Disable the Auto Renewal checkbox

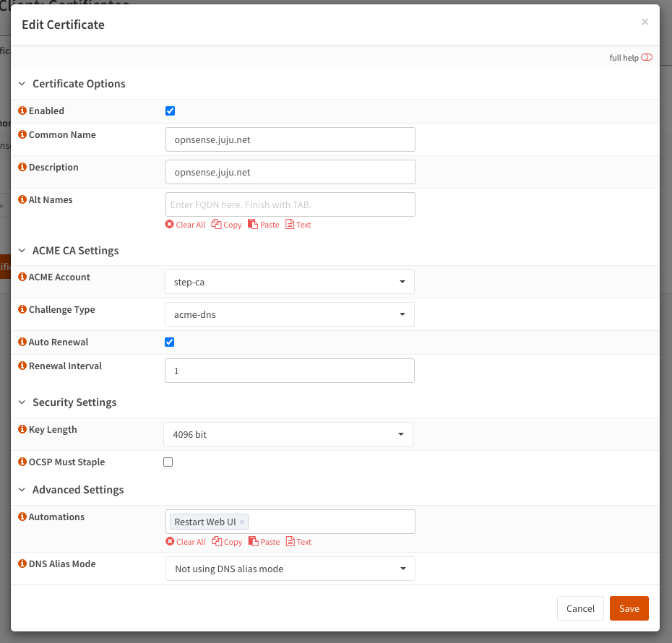[x=170, y=342]
